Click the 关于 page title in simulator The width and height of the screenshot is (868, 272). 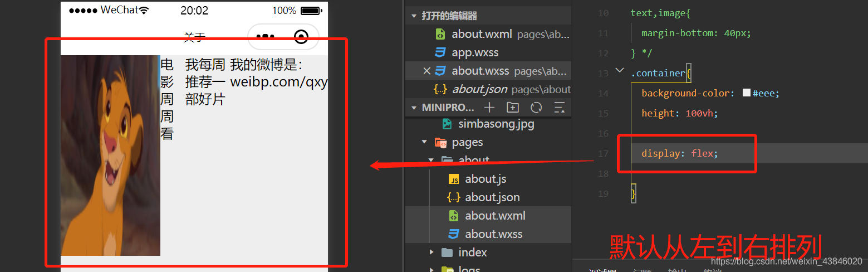point(194,37)
